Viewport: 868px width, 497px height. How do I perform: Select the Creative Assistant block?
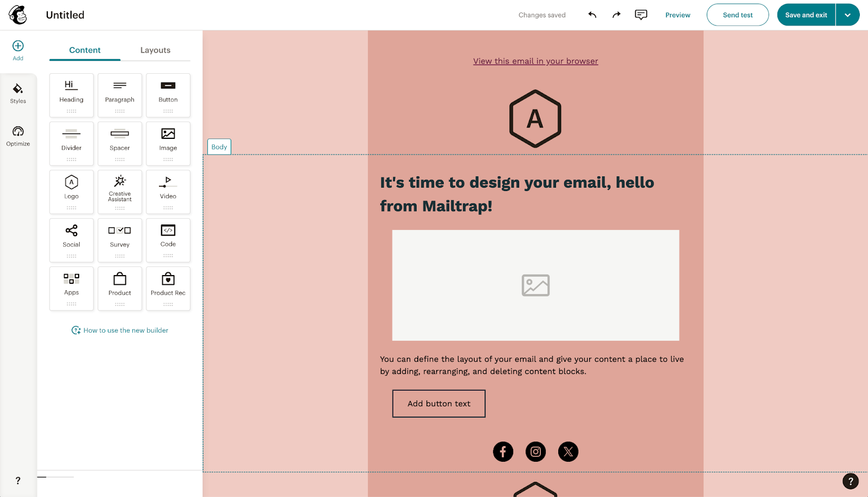[x=120, y=192]
